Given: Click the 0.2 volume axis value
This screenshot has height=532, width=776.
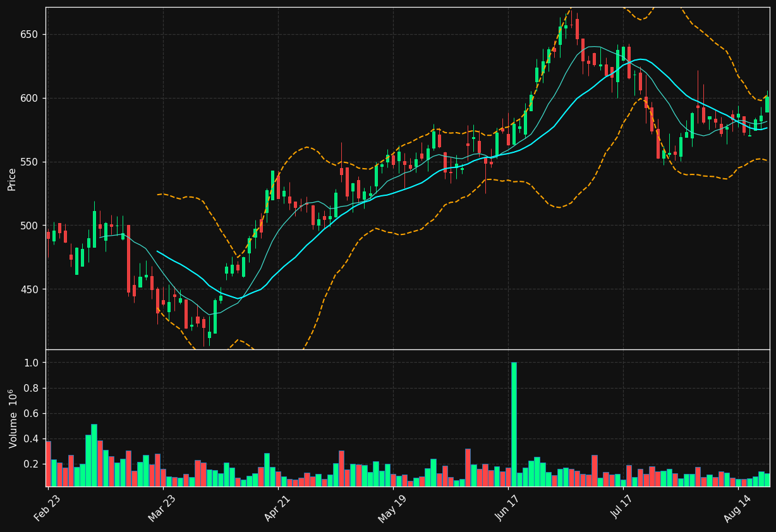Looking at the screenshot, I should pos(32,464).
